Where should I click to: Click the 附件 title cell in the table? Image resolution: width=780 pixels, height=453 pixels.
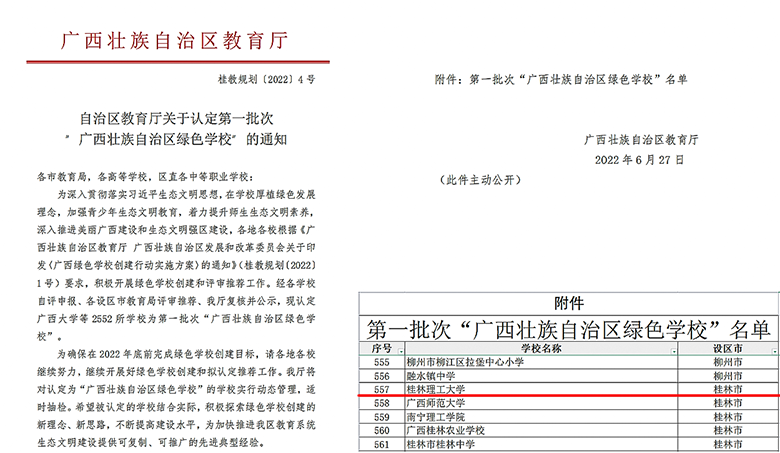[x=569, y=303]
